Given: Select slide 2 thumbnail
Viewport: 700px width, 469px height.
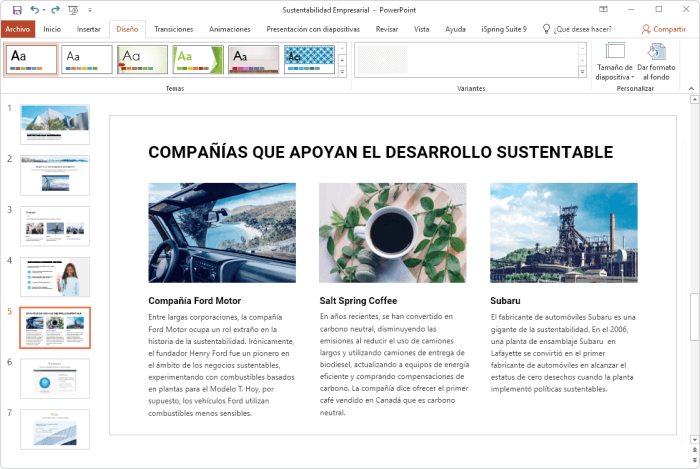Looking at the screenshot, I should coord(55,175).
